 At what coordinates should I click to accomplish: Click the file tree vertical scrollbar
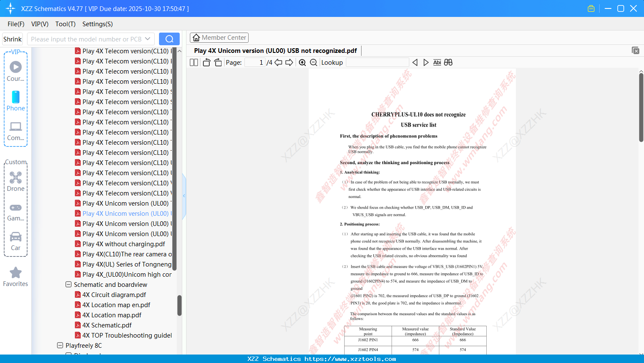[179, 305]
